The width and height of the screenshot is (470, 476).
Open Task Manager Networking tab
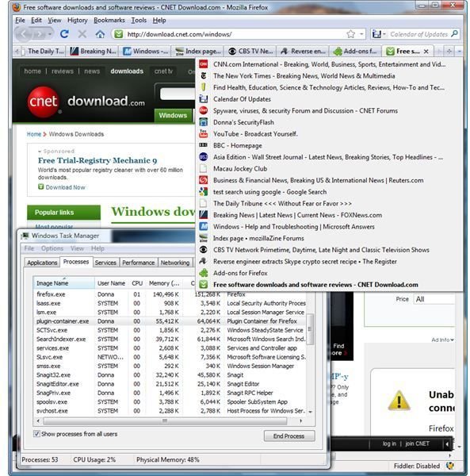175,263
